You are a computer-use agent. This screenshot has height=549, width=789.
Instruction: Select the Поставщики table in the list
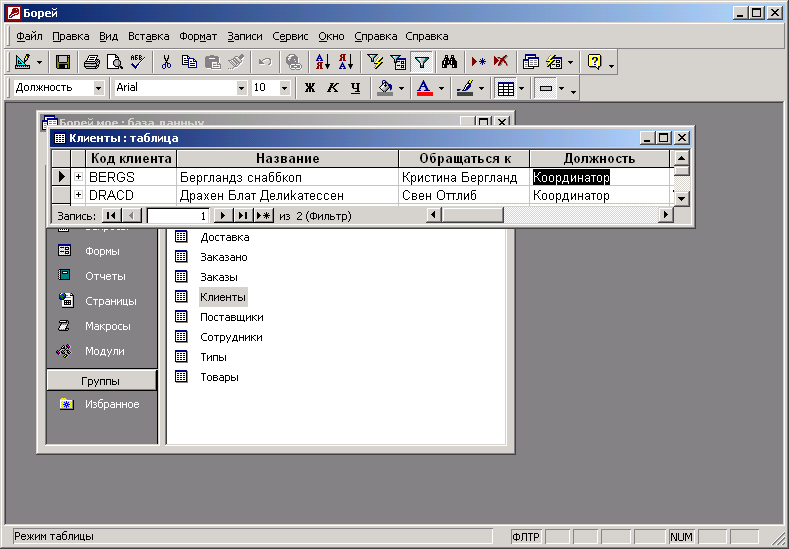(231, 317)
